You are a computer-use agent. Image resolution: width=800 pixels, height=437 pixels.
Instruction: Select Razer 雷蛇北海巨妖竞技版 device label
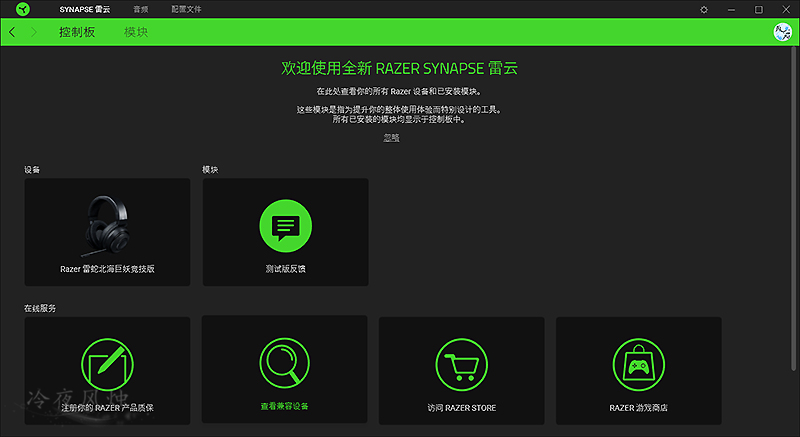click(x=107, y=269)
